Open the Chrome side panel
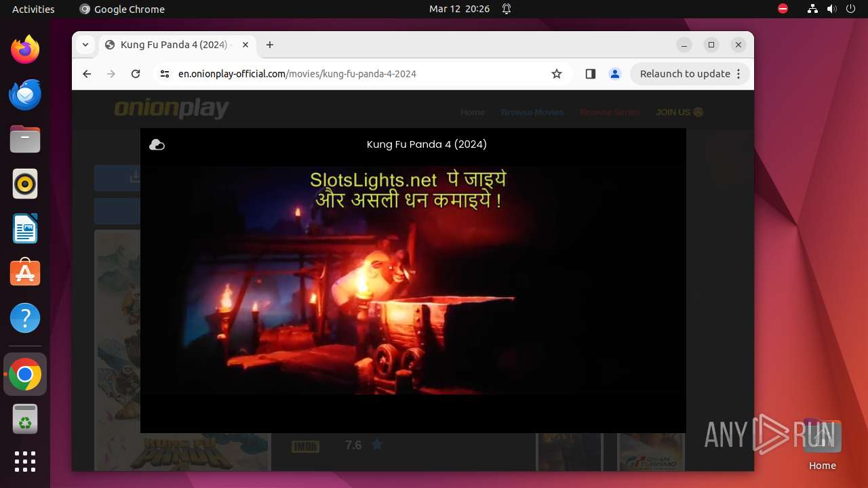Viewport: 868px width, 488px height. coord(590,74)
